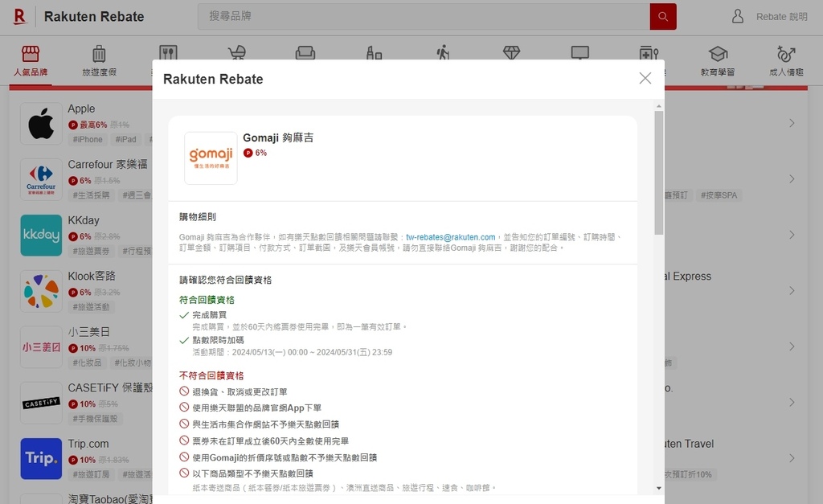Click the Carrefour brand logo
This screenshot has width=823, height=504.
coord(41,179)
